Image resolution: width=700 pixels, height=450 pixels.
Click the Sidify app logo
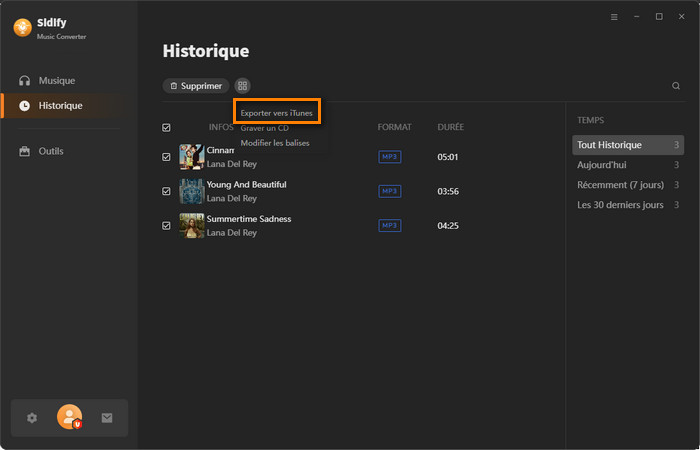22,28
